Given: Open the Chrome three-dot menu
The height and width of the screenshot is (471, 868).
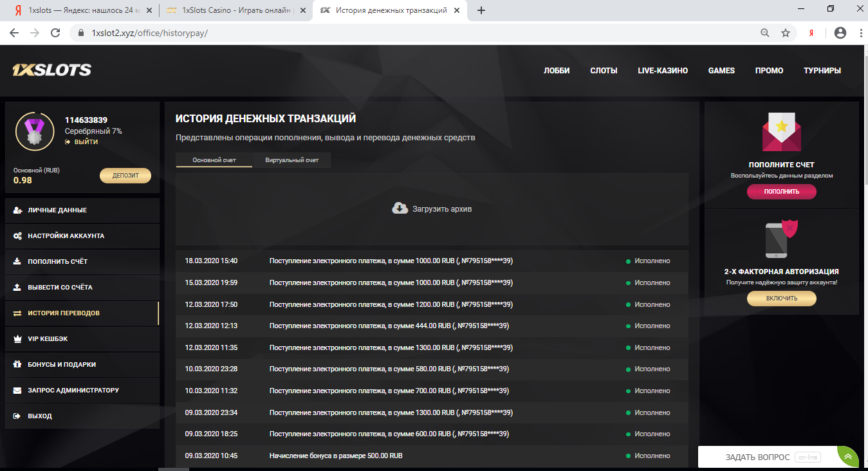Looking at the screenshot, I should pos(860,33).
